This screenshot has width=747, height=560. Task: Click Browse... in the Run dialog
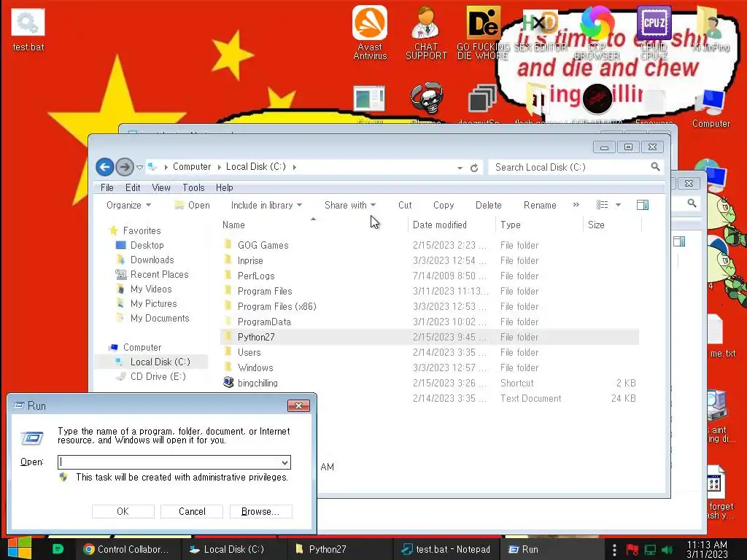[260, 511]
